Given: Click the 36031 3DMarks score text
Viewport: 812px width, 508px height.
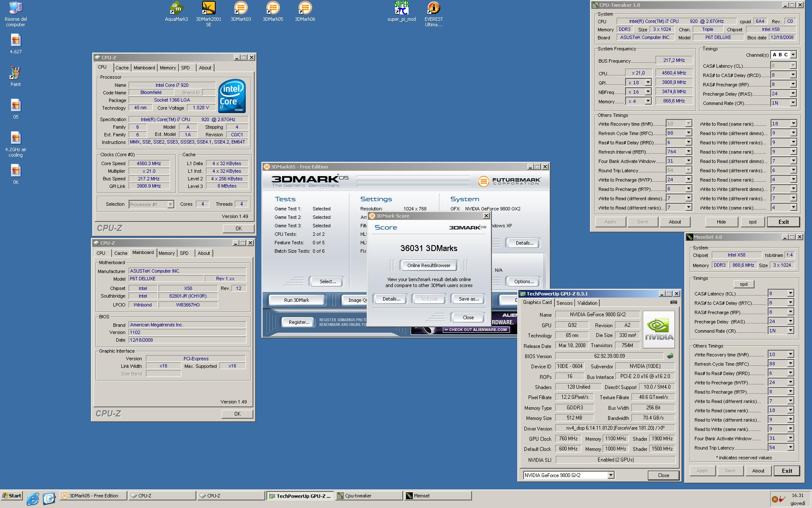Looking at the screenshot, I should pyautogui.click(x=429, y=248).
